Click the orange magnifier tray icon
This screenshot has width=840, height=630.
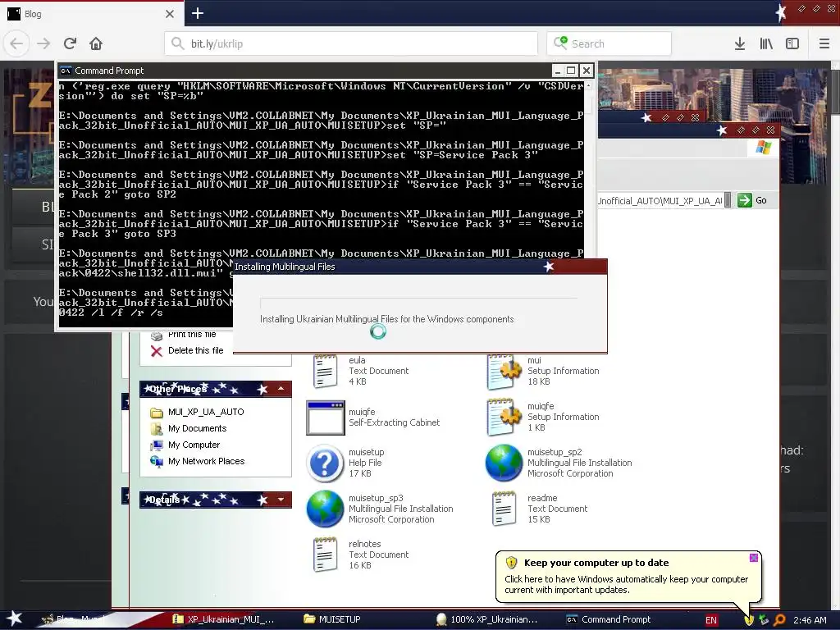click(x=779, y=620)
